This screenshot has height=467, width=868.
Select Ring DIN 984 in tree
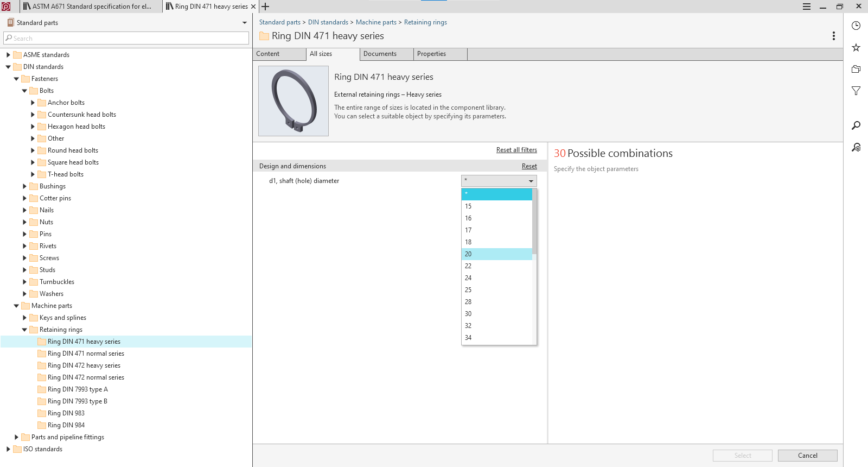[66, 425]
